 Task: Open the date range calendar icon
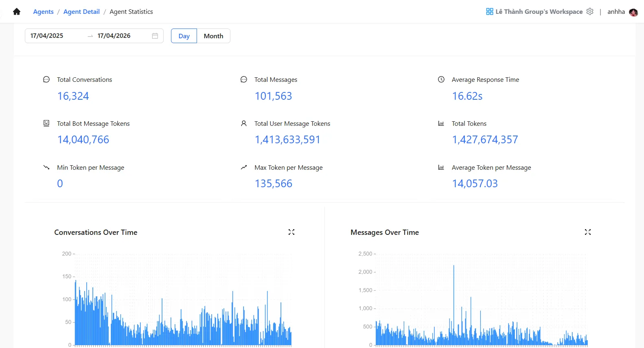(155, 36)
